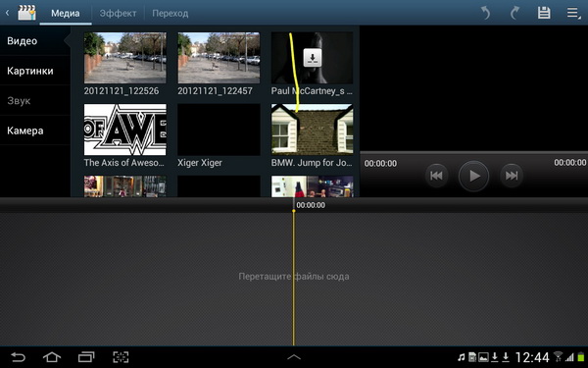Viewport: 588px width, 368px height.
Task: Skip to next clip in preview
Action: pyautogui.click(x=512, y=176)
